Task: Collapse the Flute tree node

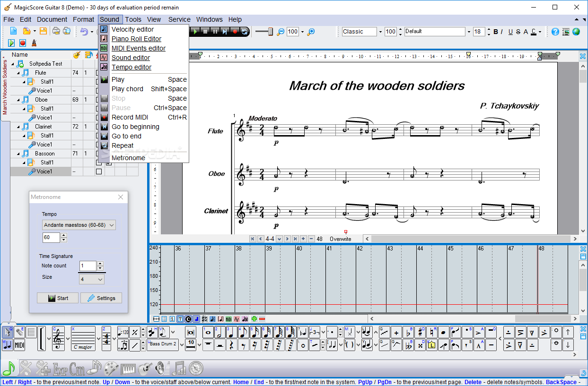Action: (19, 73)
